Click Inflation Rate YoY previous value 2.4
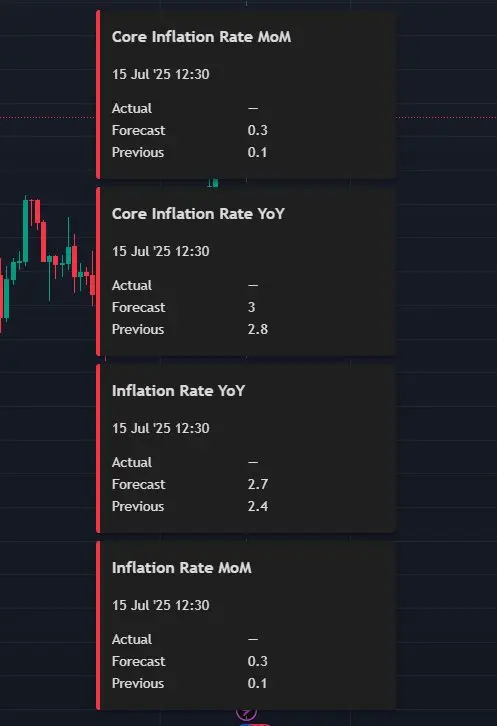497x726 pixels. click(x=258, y=507)
